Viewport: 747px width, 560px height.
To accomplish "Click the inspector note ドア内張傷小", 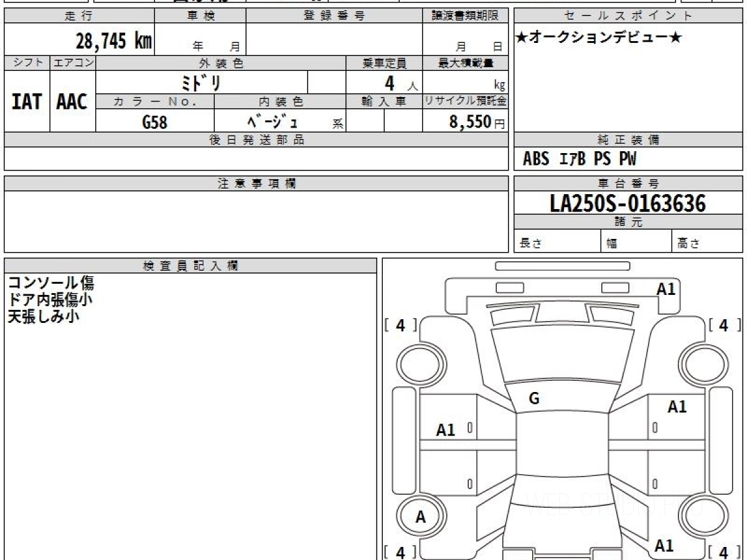I will pyautogui.click(x=51, y=299).
